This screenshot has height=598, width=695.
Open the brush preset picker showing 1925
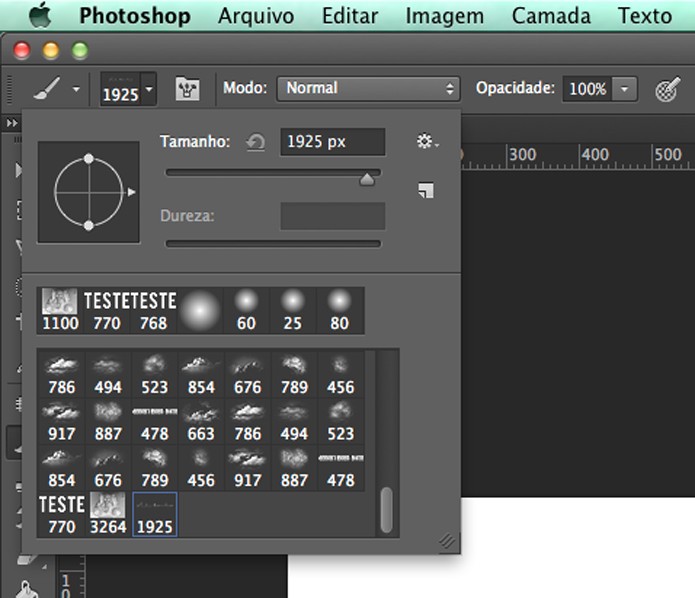coord(128,89)
